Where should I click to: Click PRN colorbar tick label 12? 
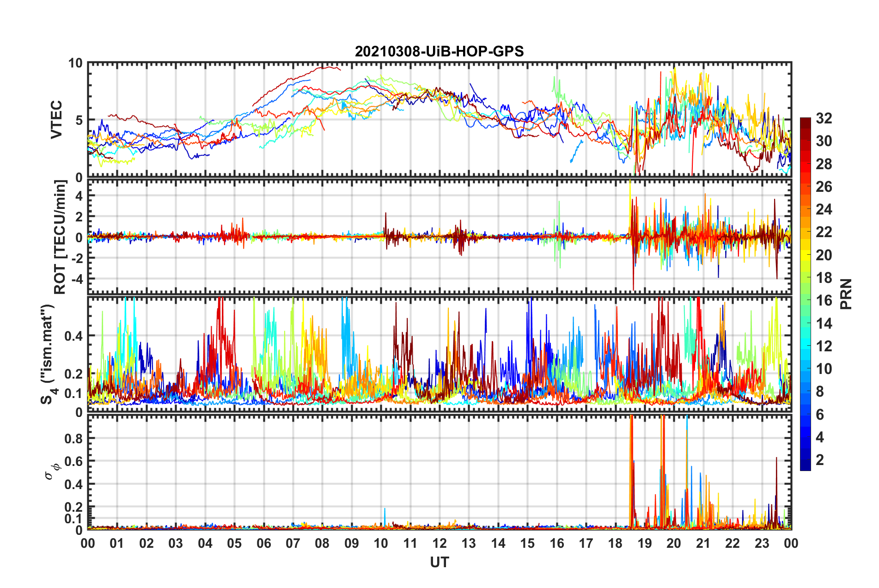click(x=824, y=346)
